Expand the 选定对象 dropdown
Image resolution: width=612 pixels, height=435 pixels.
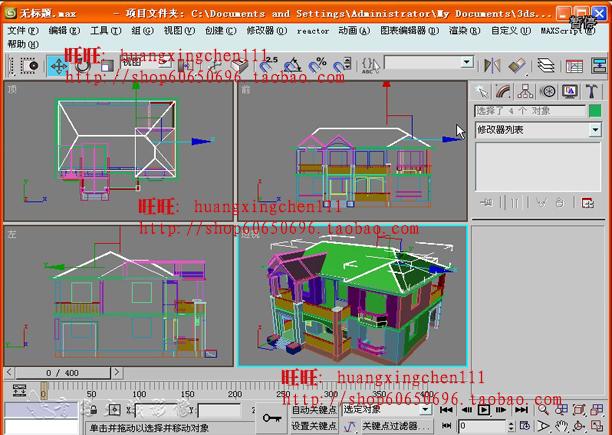[425, 409]
